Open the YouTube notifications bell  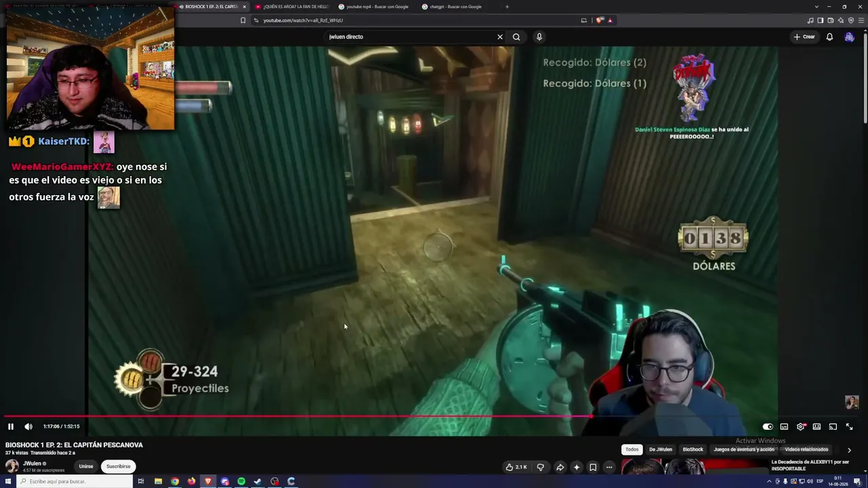(x=829, y=37)
